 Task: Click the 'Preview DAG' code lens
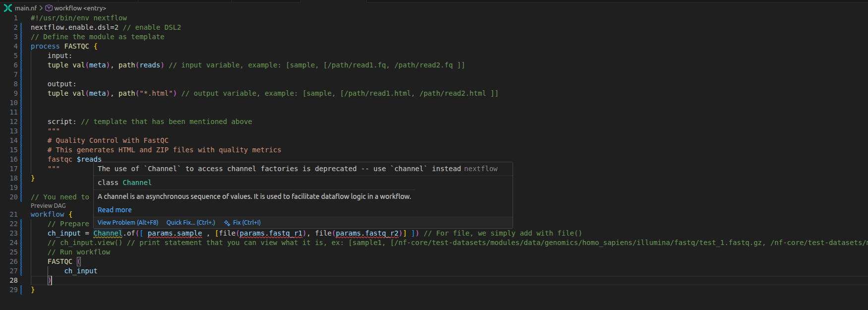coord(48,206)
